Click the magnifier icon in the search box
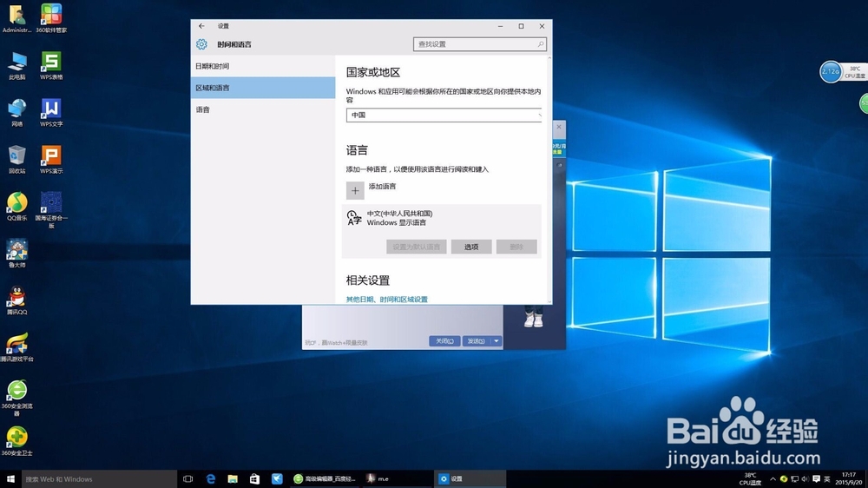This screenshot has width=868, height=488. [540, 44]
